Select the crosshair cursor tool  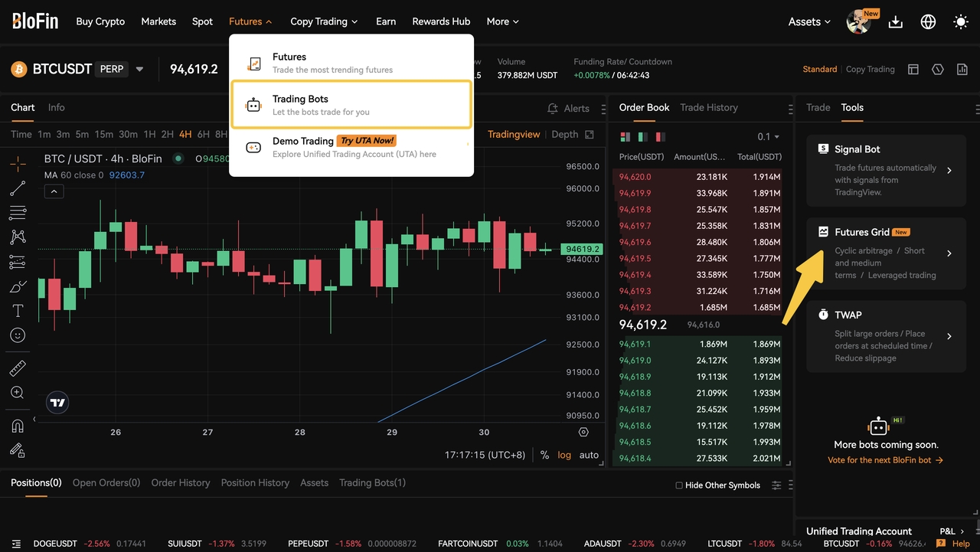pyautogui.click(x=18, y=163)
